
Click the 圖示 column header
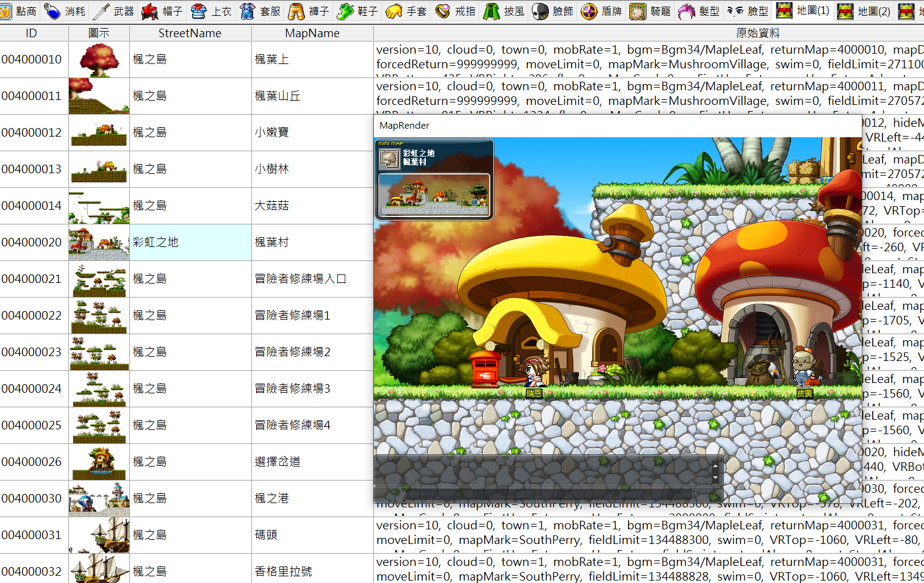99,33
